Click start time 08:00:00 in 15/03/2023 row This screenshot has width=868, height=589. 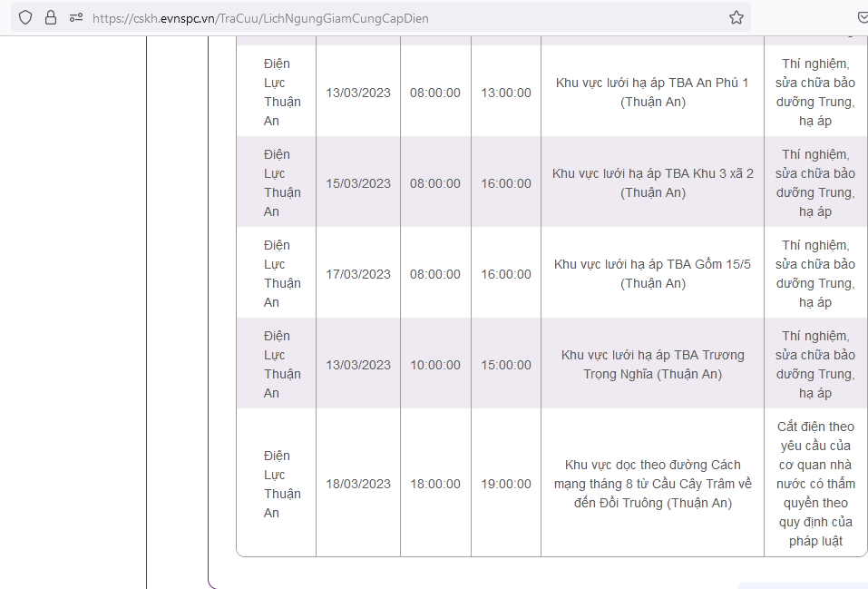(x=435, y=183)
